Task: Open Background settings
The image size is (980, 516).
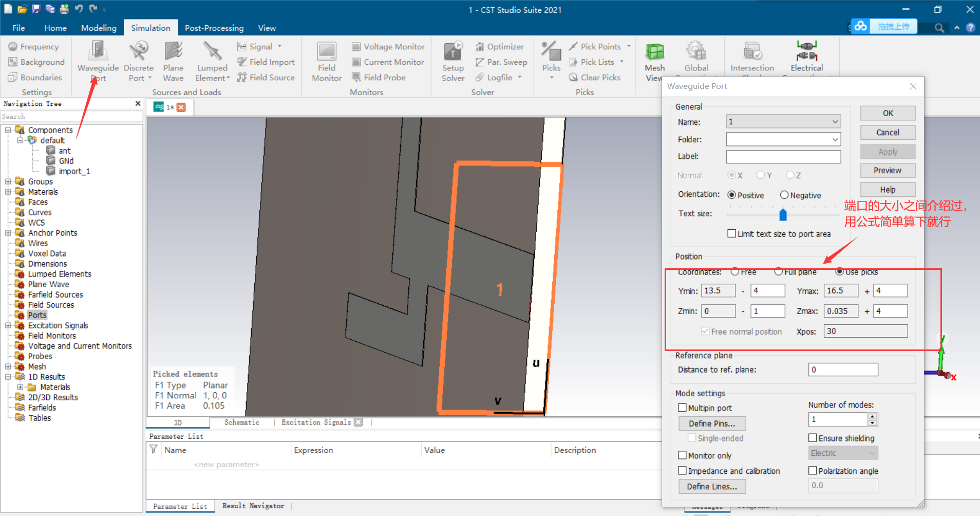Action: 36,62
